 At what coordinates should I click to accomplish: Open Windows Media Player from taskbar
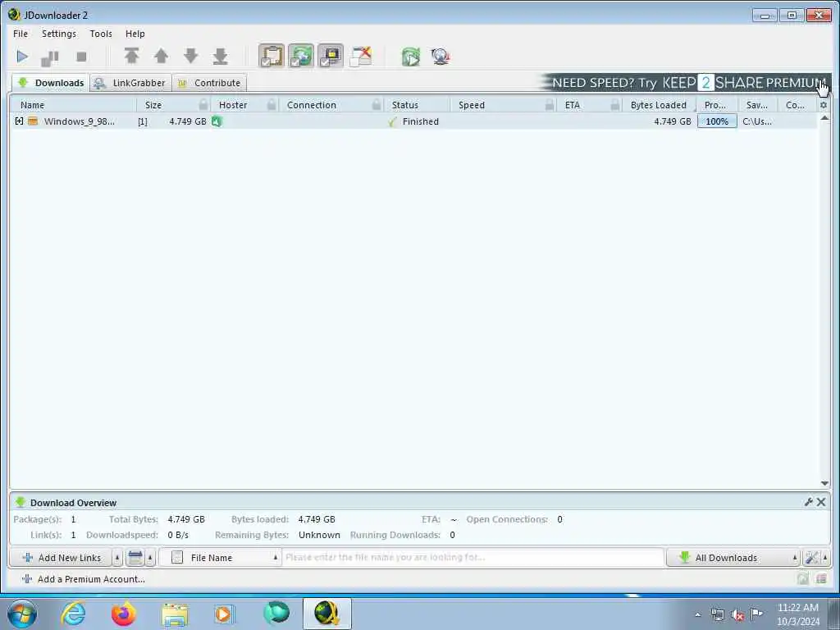click(x=224, y=614)
